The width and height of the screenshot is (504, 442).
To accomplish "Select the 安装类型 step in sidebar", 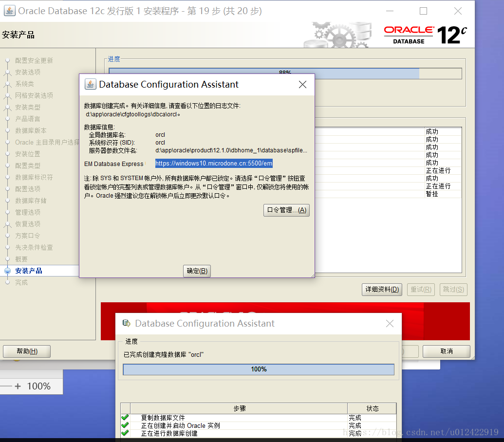I will click(x=28, y=107).
